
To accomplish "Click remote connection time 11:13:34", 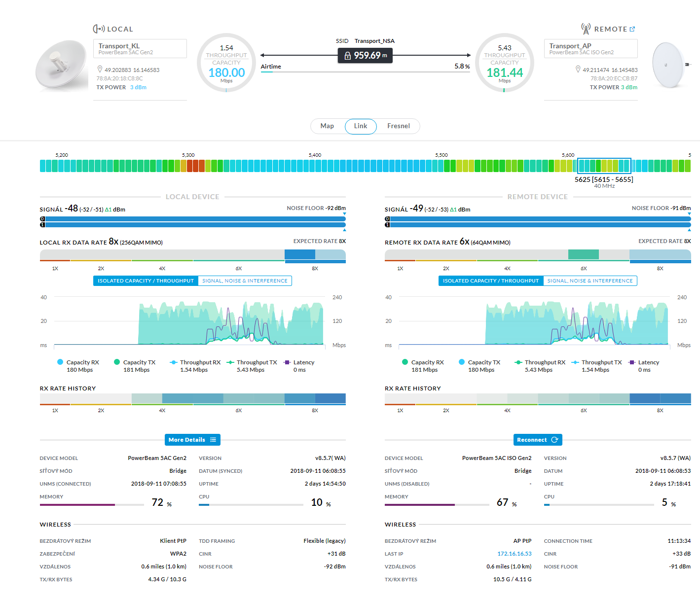I will click(679, 541).
